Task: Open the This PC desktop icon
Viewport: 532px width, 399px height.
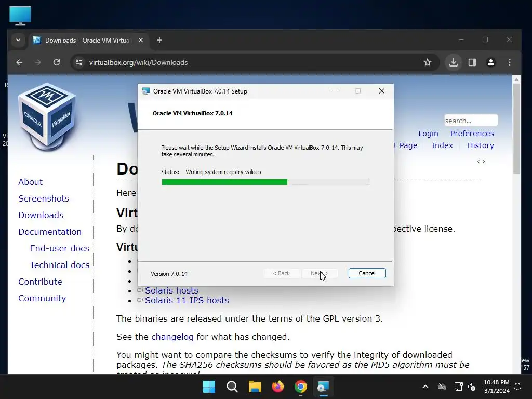Action: tap(20, 16)
